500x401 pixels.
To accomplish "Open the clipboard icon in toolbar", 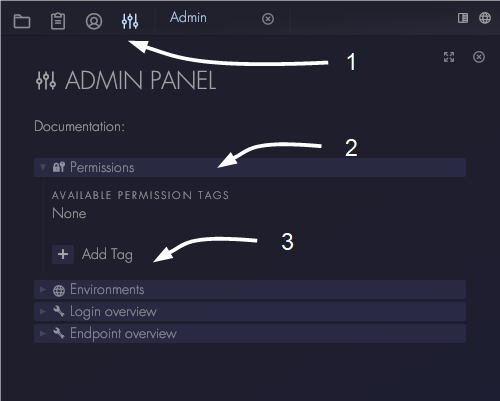I will (x=58, y=21).
